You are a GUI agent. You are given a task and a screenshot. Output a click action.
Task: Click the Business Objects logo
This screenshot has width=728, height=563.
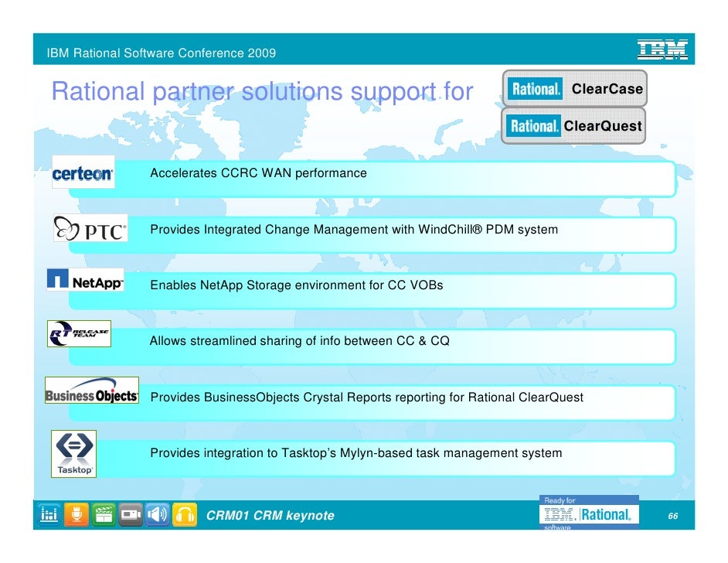click(92, 391)
